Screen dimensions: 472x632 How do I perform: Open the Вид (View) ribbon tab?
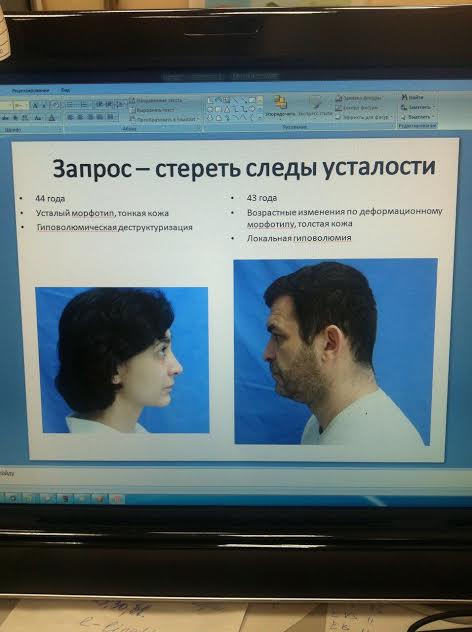65,90
